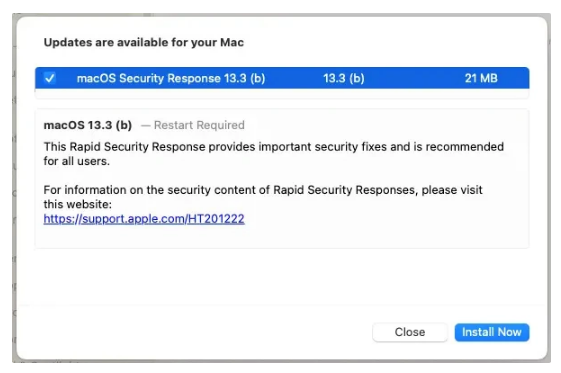This screenshot has height=373, width=561.
Task: Click empty list area below the selected update
Action: [282, 93]
